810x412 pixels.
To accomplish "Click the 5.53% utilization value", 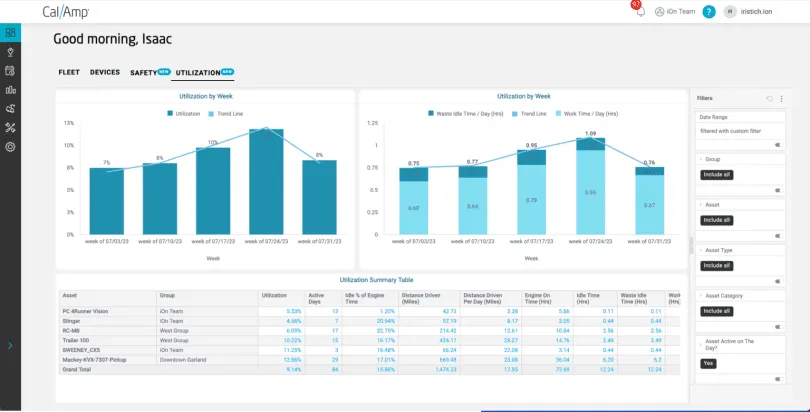I will pos(293,311).
